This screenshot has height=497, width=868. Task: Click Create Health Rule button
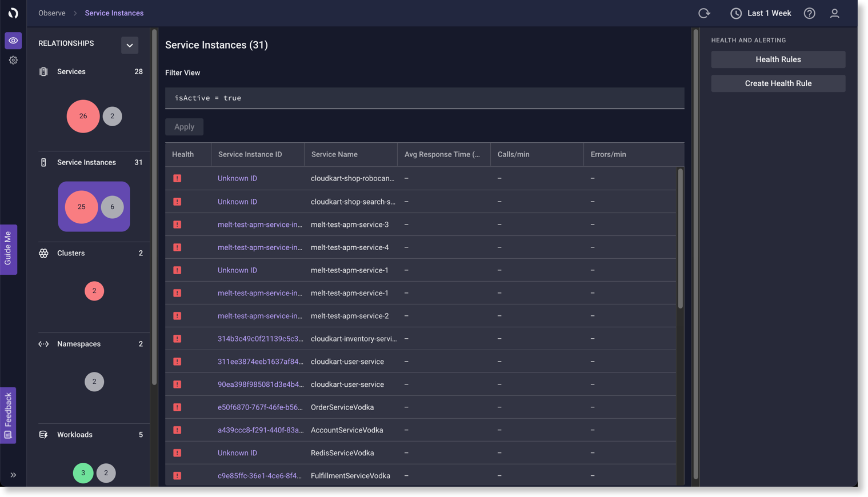click(x=778, y=83)
